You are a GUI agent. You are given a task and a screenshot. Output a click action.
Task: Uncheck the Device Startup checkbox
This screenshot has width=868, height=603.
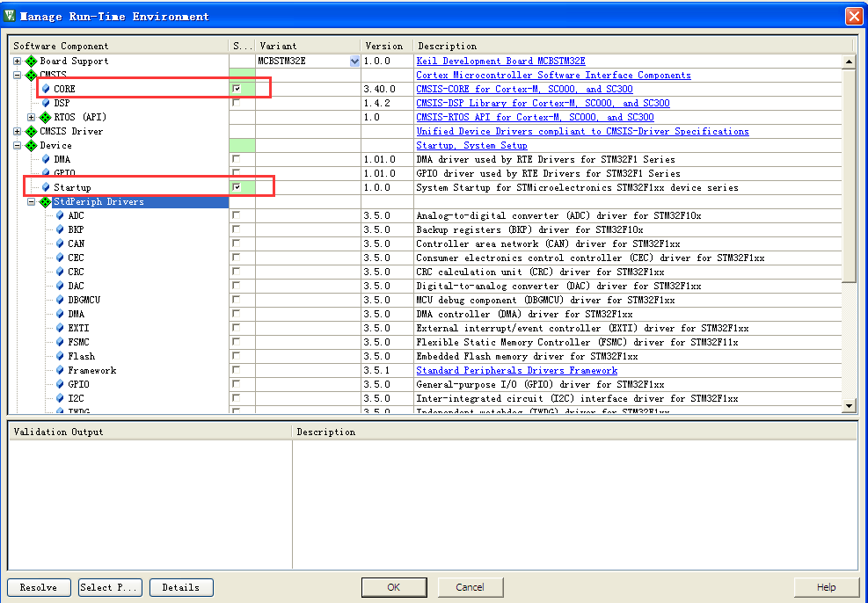pyautogui.click(x=237, y=187)
